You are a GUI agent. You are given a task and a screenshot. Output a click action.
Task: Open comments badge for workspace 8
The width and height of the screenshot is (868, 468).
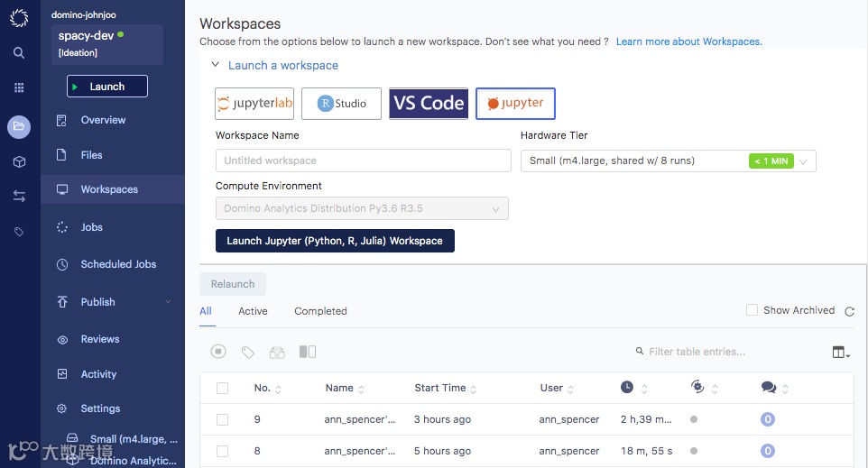tap(768, 451)
